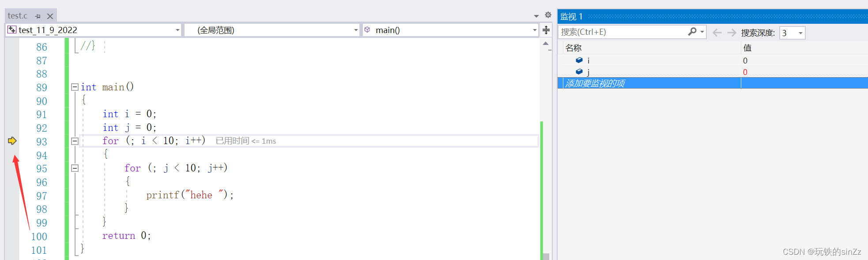This screenshot has width=868, height=260.
Task: Pin the test.c tab
Action: point(38,16)
